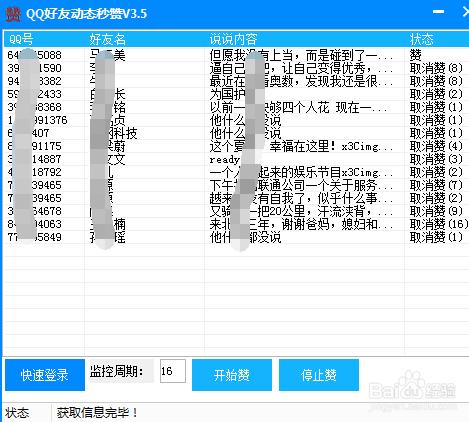
Task: Click the post text starting 为国护
Action: pos(228,94)
